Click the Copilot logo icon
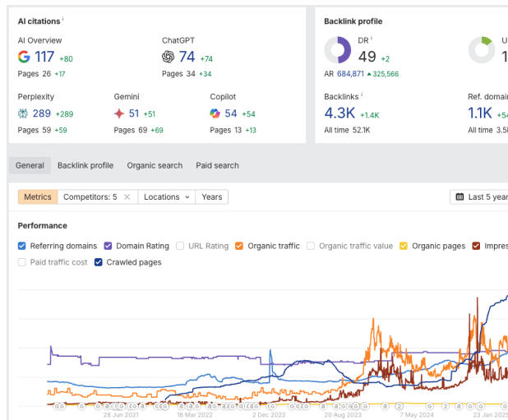The image size is (508, 420). pos(215,113)
